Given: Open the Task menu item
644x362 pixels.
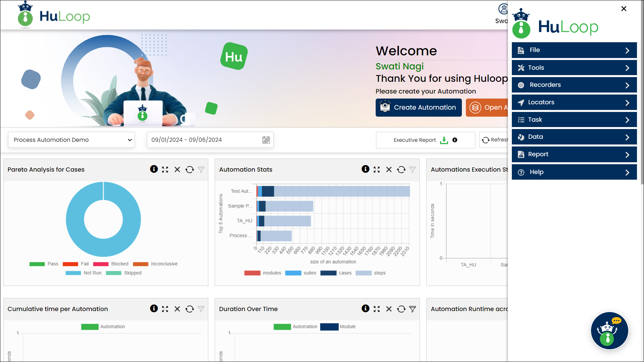Looking at the screenshot, I should tap(574, 120).
